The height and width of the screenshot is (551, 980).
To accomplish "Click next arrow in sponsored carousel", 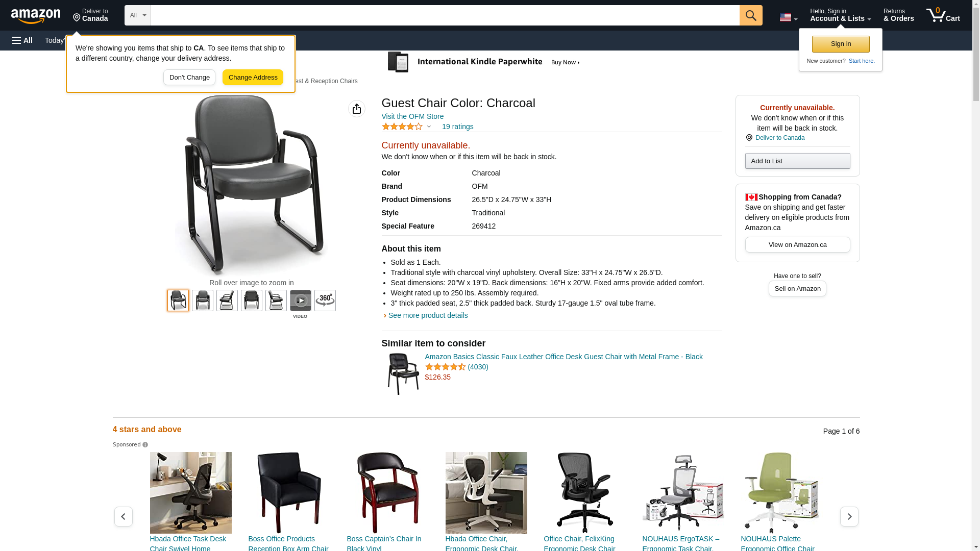I will pyautogui.click(x=849, y=516).
